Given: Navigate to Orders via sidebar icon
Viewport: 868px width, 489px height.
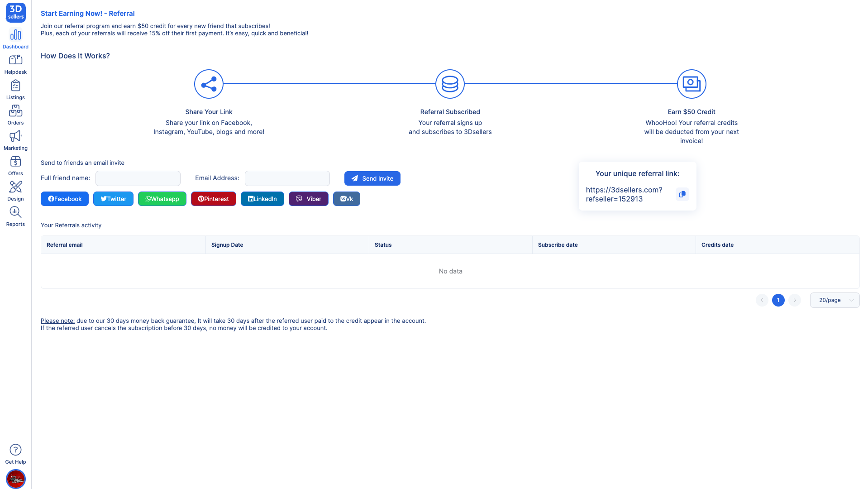Looking at the screenshot, I should [15, 114].
